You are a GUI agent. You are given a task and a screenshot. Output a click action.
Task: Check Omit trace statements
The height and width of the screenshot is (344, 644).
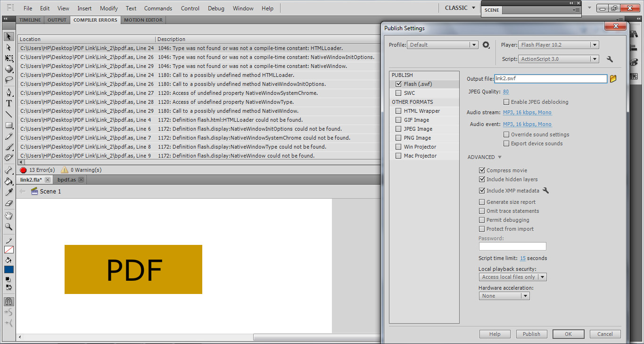[482, 211]
